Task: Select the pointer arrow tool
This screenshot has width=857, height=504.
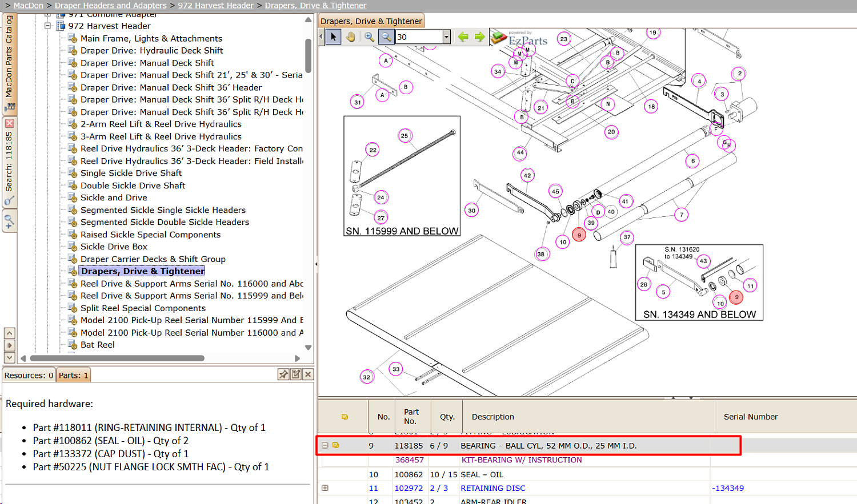Action: 334,37
